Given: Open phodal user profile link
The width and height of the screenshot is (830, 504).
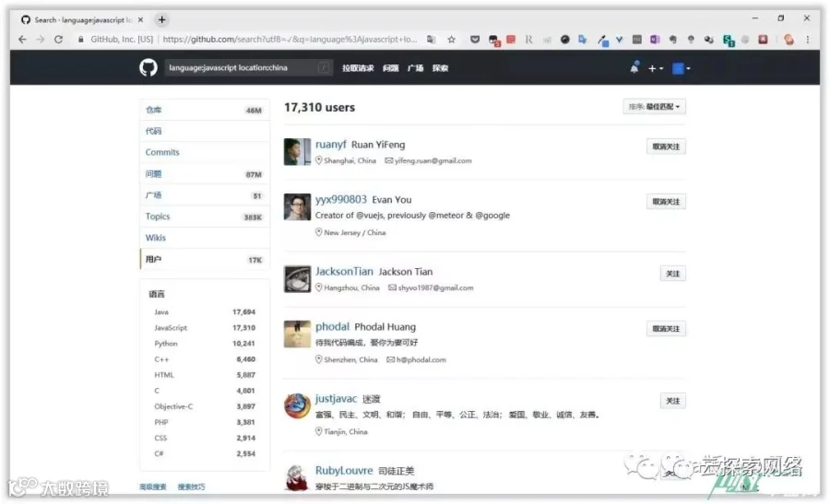Looking at the screenshot, I should pyautogui.click(x=332, y=326).
